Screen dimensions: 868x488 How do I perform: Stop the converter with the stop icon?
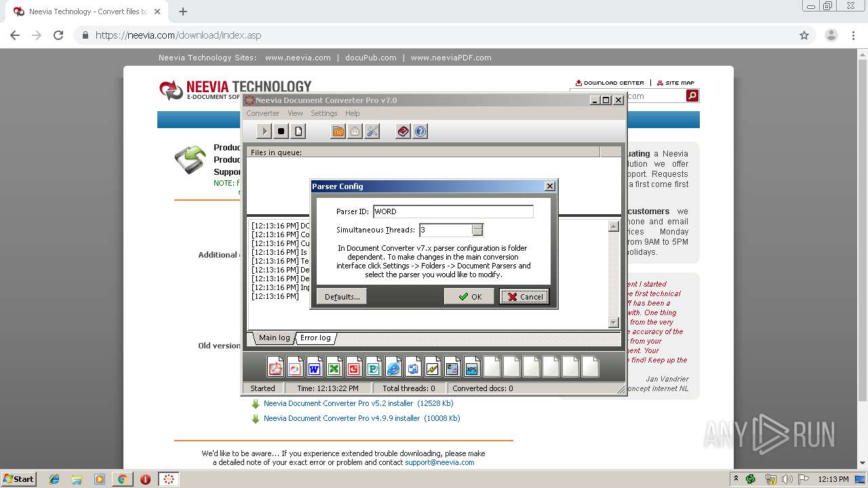281,131
